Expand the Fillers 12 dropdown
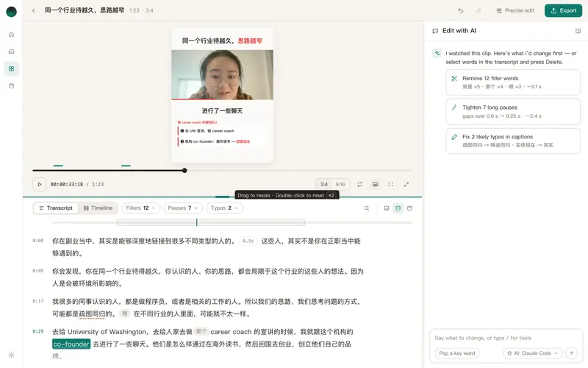 coord(140,208)
